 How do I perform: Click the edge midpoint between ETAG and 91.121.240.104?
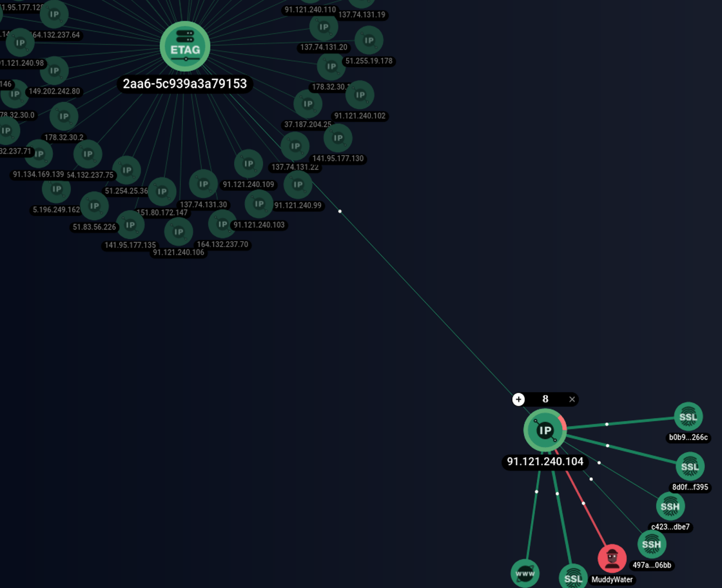340,211
